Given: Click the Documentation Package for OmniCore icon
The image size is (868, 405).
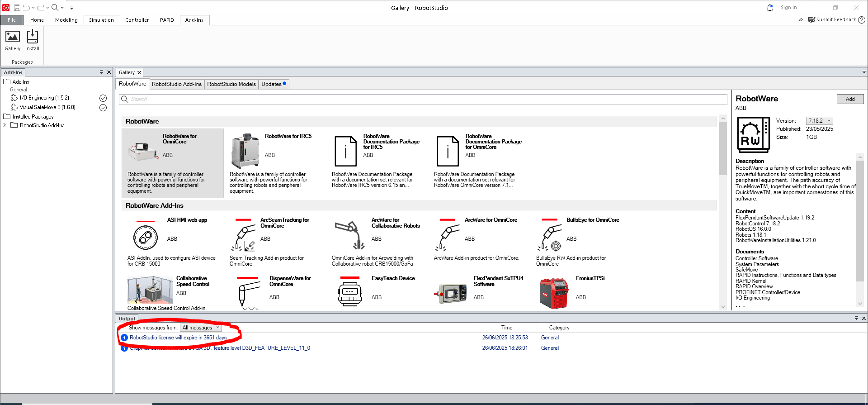Looking at the screenshot, I should (x=448, y=151).
